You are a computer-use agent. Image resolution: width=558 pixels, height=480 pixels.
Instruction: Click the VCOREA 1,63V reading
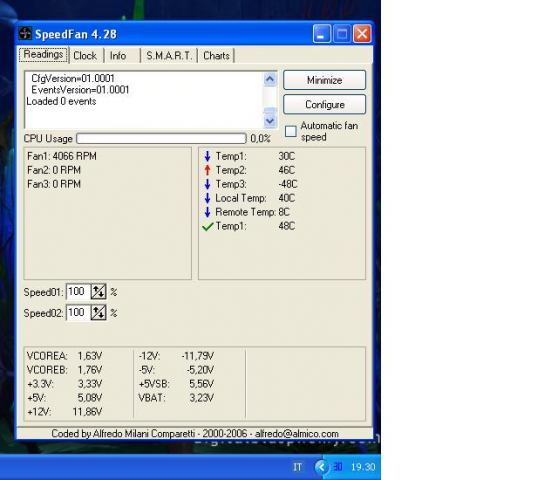[64, 356]
